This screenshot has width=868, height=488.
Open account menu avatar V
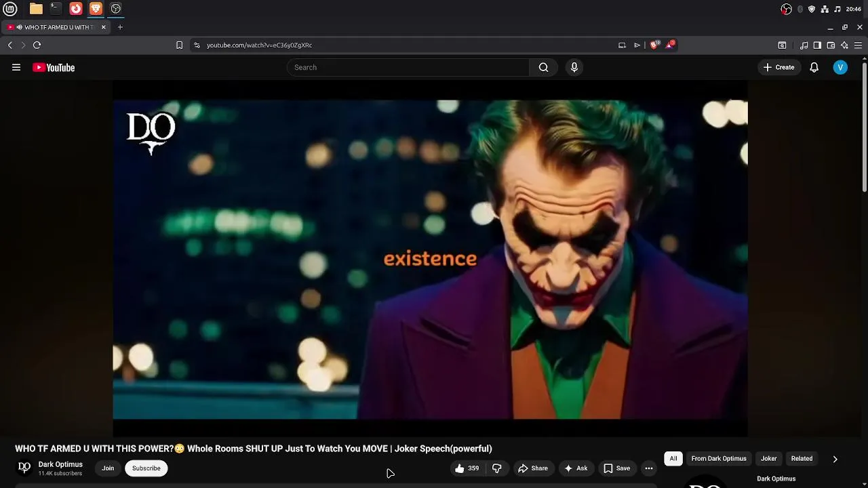(x=840, y=67)
